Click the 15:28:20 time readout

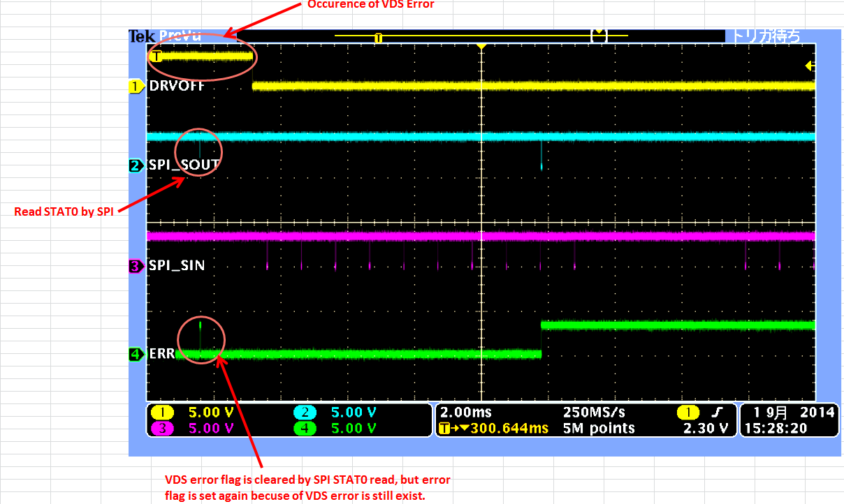point(776,428)
